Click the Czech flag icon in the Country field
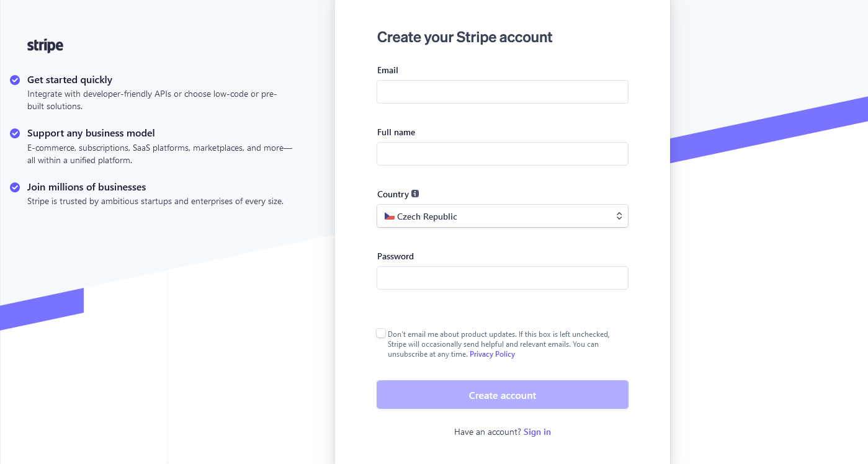 point(390,216)
